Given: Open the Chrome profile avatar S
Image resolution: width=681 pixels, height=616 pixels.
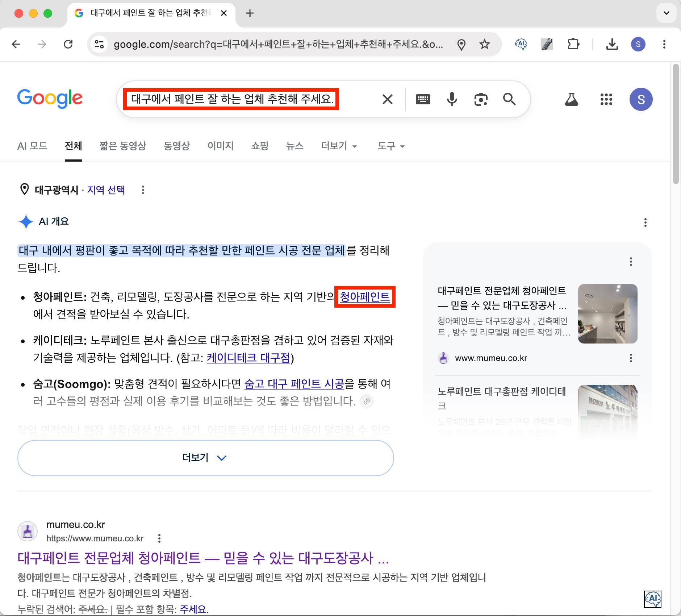Looking at the screenshot, I should point(638,44).
